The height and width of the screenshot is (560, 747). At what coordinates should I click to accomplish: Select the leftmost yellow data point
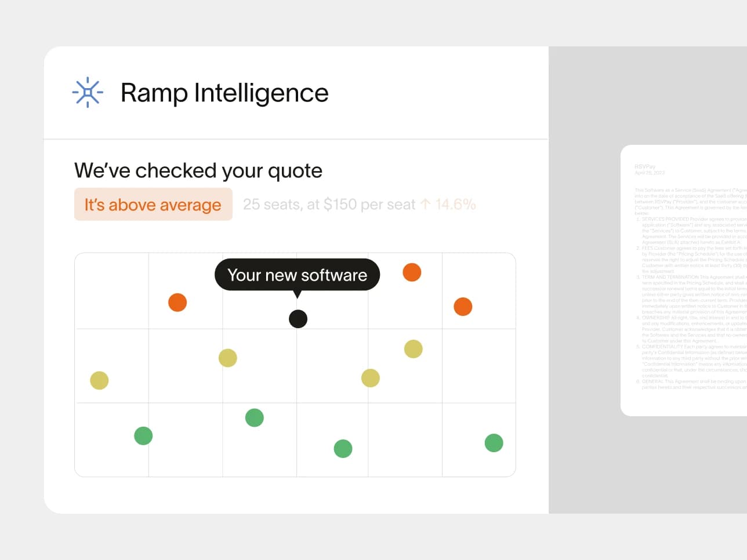point(99,380)
